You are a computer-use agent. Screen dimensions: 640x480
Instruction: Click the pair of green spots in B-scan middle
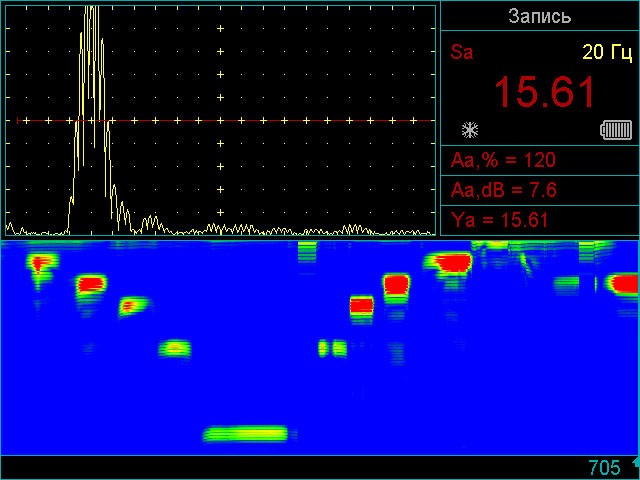click(x=331, y=348)
